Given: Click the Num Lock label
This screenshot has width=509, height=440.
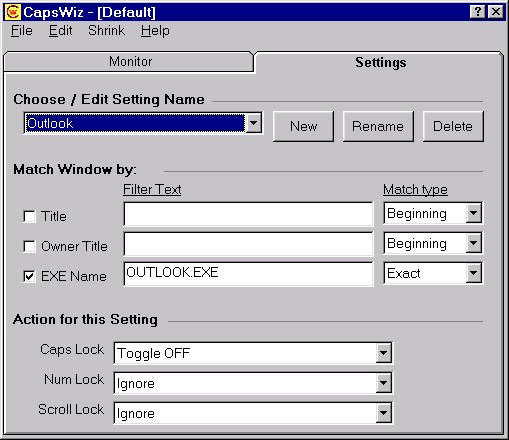Looking at the screenshot, I should click(x=74, y=379).
